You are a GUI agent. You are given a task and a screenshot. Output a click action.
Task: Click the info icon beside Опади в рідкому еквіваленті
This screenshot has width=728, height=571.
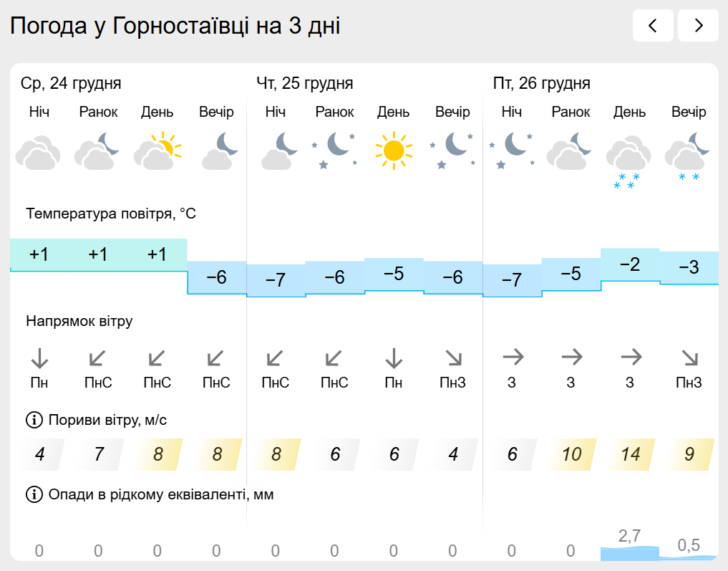point(34,494)
